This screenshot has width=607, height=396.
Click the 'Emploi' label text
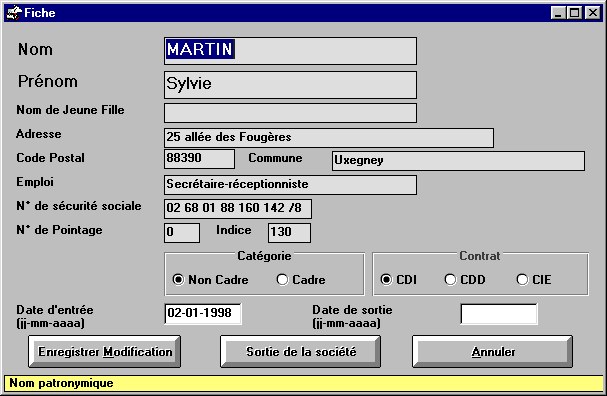point(35,182)
